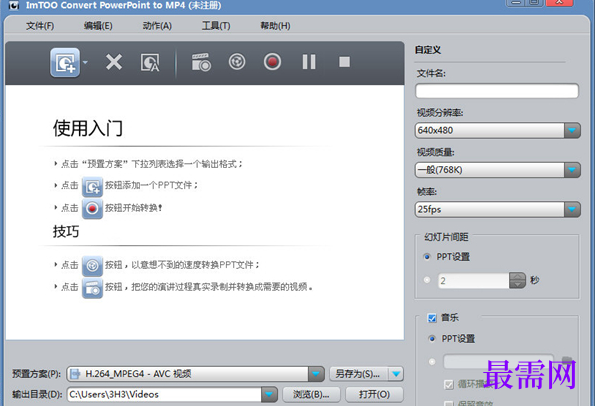595x406 pixels.
Task: Toggle the 循环播放 checkbox
Action: (449, 384)
